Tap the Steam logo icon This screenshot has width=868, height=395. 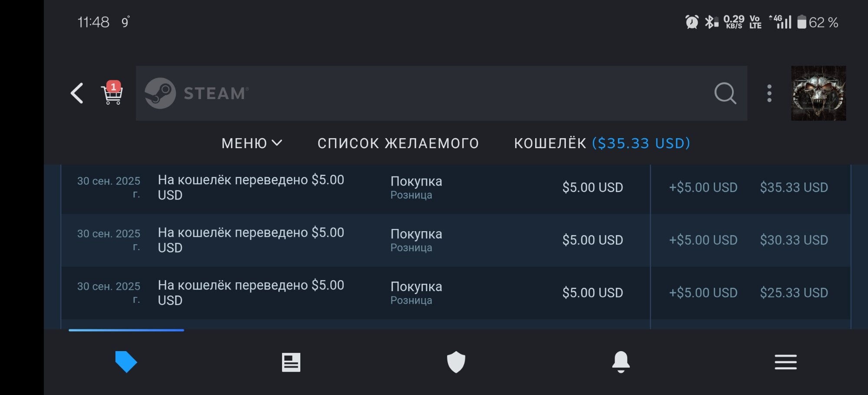[x=160, y=93]
